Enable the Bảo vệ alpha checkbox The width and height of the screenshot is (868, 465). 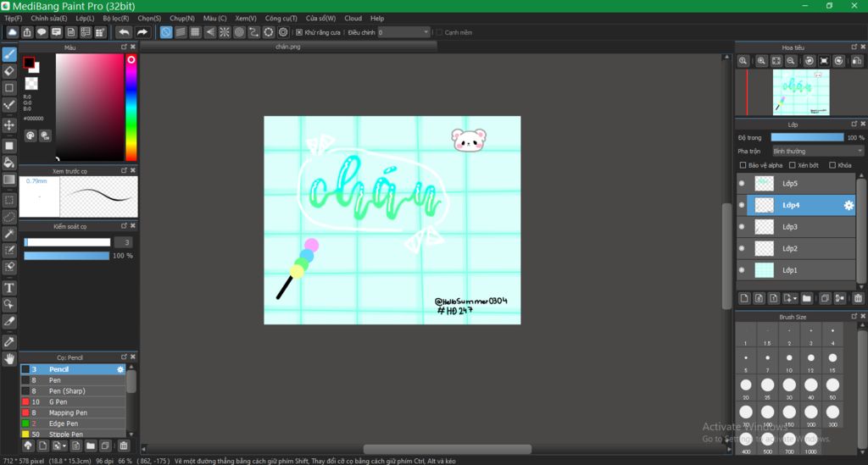[743, 165]
